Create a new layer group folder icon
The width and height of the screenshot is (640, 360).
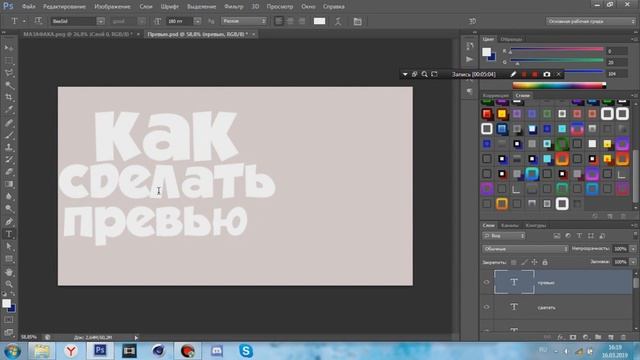coord(598,337)
